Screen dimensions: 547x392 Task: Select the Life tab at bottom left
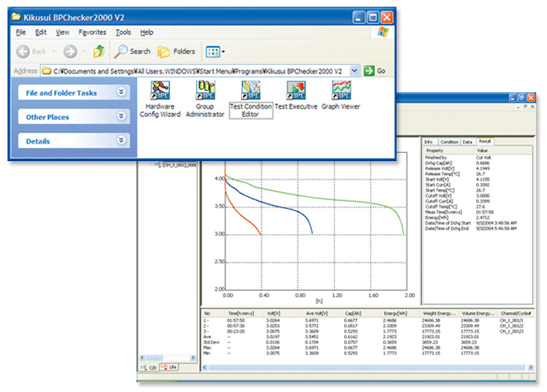coord(168,366)
